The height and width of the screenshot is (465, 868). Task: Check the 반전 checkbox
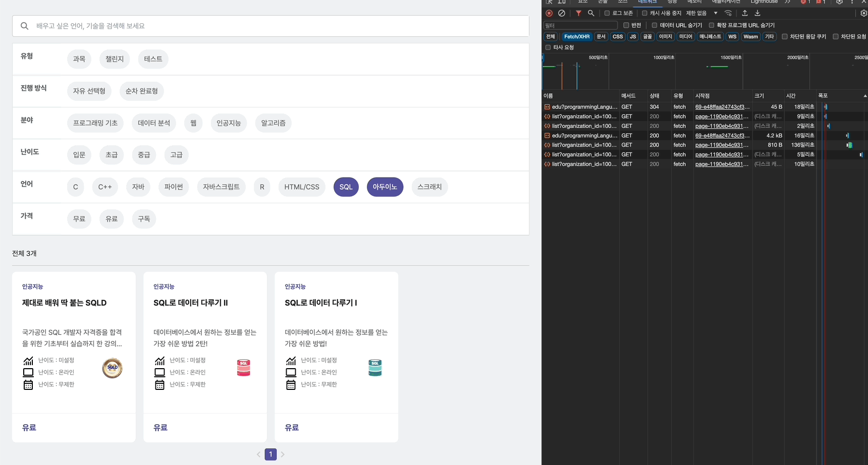tap(626, 25)
